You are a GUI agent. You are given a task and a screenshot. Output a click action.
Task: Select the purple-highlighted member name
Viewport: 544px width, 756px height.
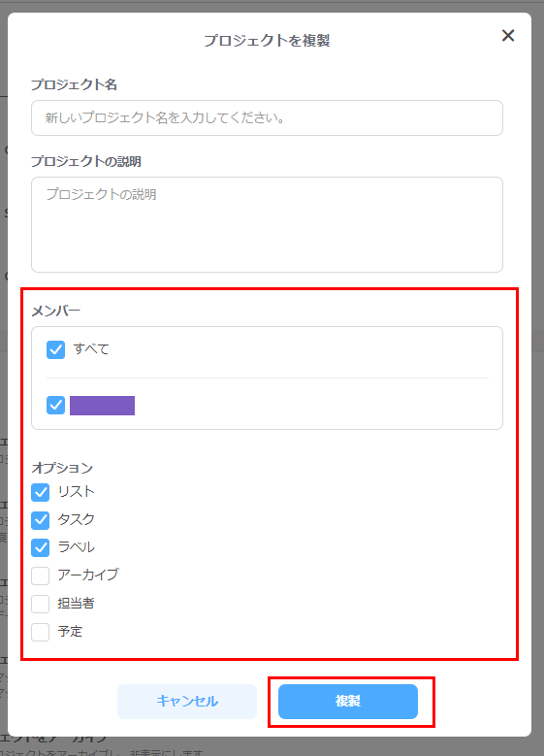[102, 406]
